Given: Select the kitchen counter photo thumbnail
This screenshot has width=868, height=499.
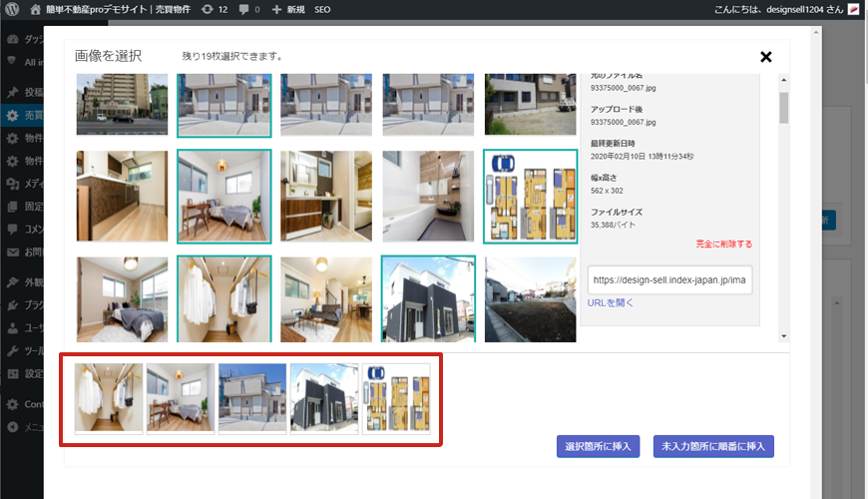Looking at the screenshot, I should (122, 197).
